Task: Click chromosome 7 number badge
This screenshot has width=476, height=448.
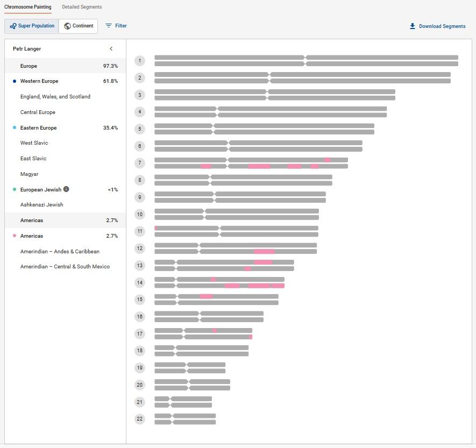Action: [x=140, y=163]
